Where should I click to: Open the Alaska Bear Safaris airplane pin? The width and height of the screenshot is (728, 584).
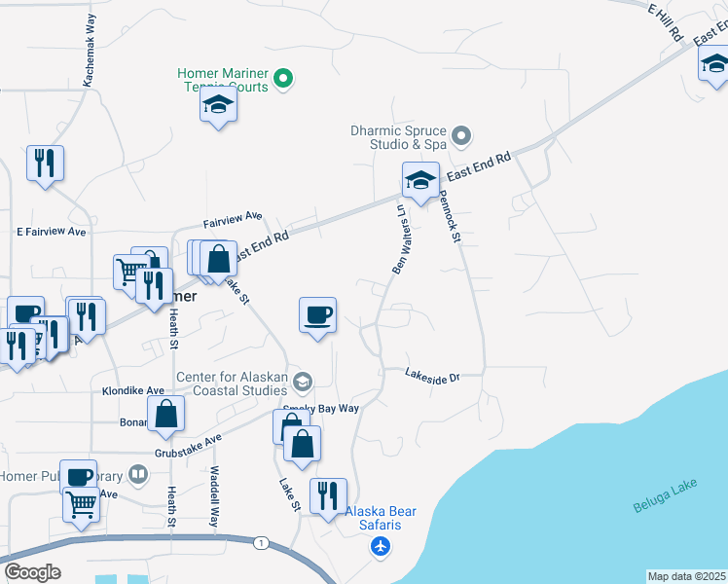click(381, 547)
